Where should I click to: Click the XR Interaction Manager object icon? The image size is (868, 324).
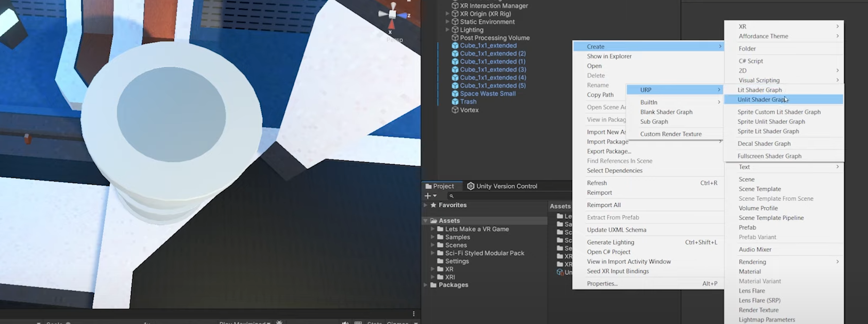coord(455,6)
